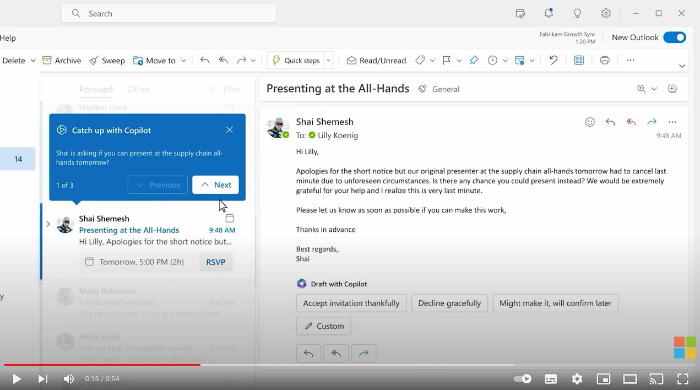Choose Might make it, will confirm later
The height and width of the screenshot is (390, 700).
[555, 303]
